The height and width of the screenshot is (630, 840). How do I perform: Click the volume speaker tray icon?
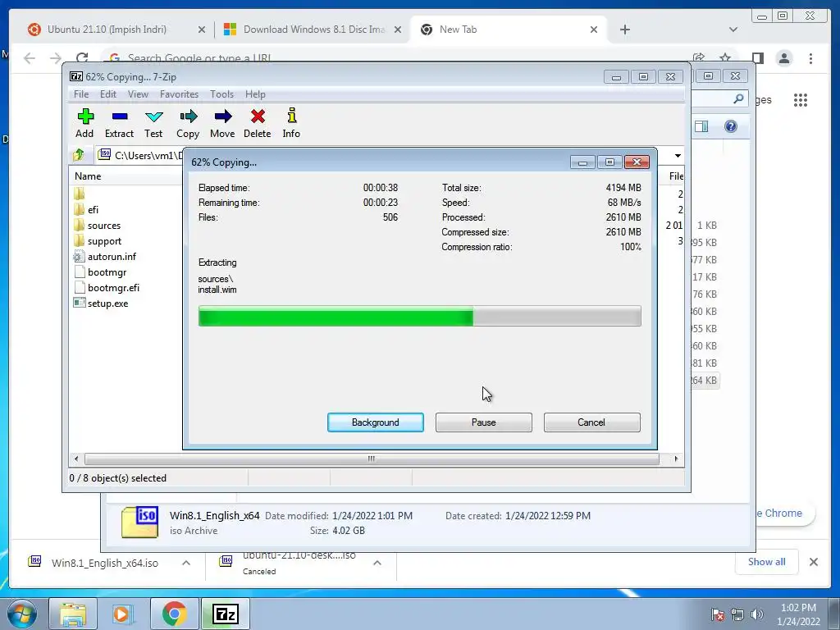point(756,614)
